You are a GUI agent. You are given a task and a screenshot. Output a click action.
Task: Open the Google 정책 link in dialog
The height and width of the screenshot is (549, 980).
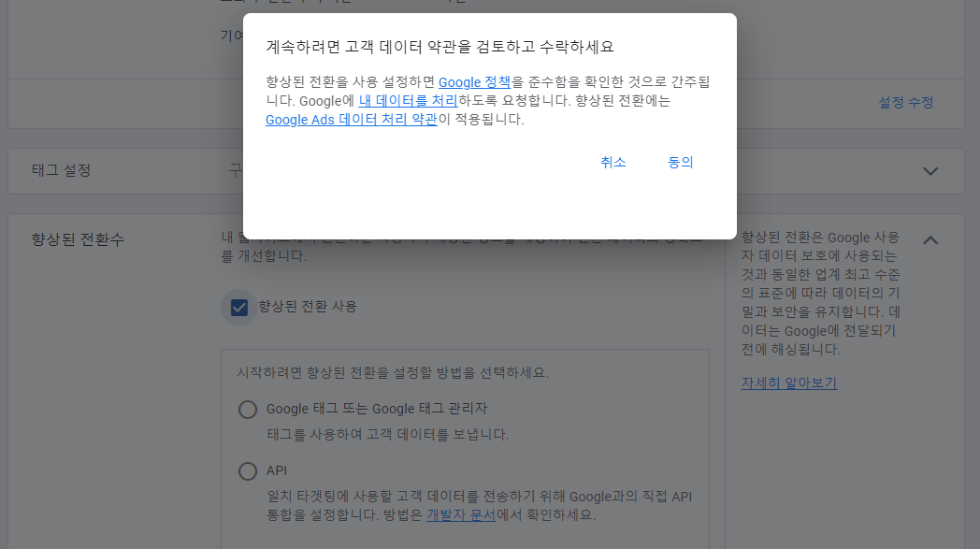click(x=474, y=82)
